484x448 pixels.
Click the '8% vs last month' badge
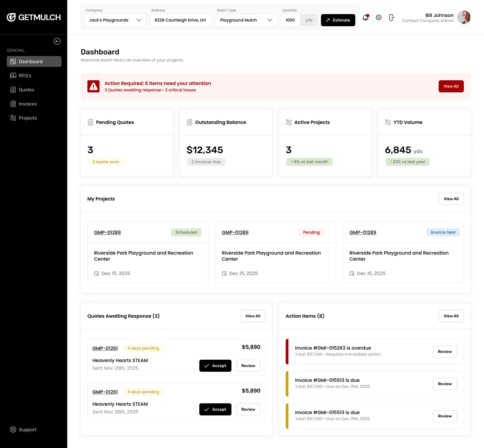[309, 162]
